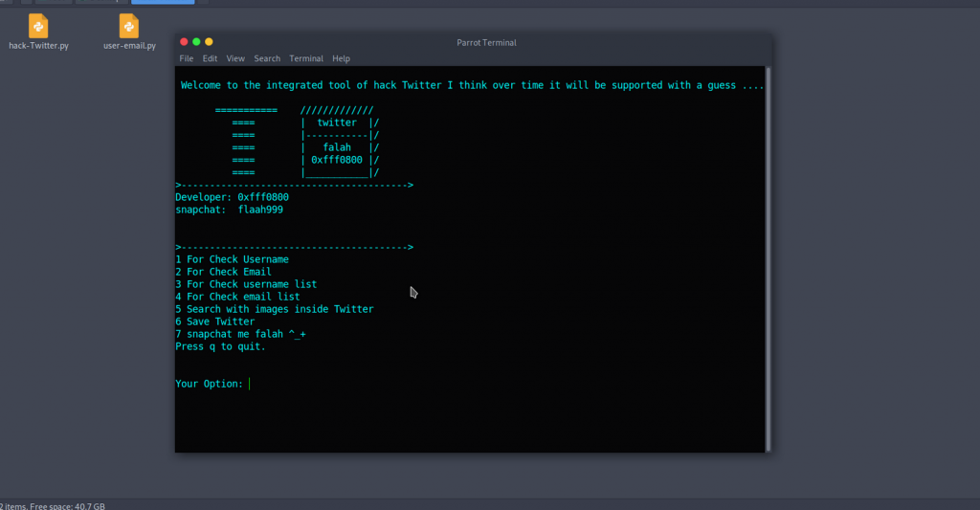
Task: Click the '6 Save Twitter' line
Action: tap(215, 322)
